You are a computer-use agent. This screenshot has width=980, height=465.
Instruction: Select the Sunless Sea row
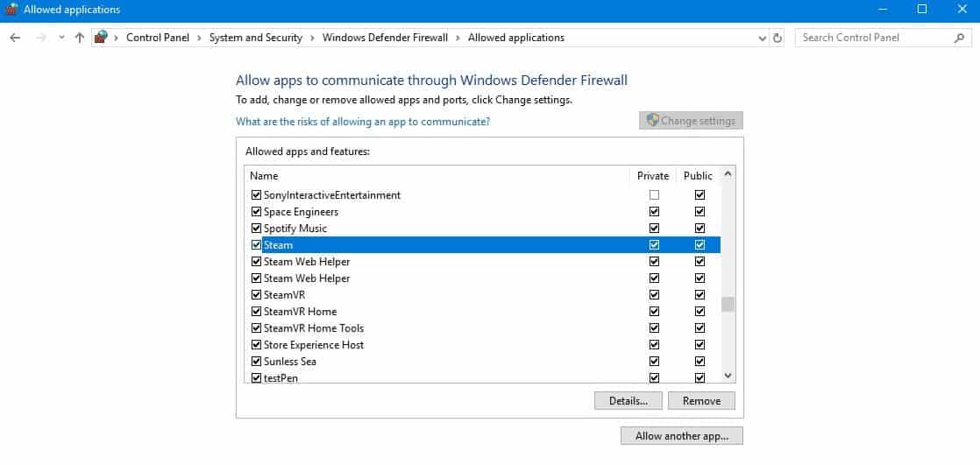coord(482,362)
